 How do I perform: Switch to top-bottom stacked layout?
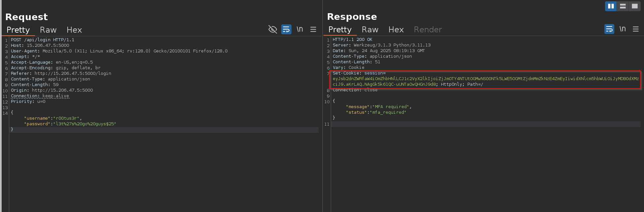pyautogui.click(x=623, y=6)
